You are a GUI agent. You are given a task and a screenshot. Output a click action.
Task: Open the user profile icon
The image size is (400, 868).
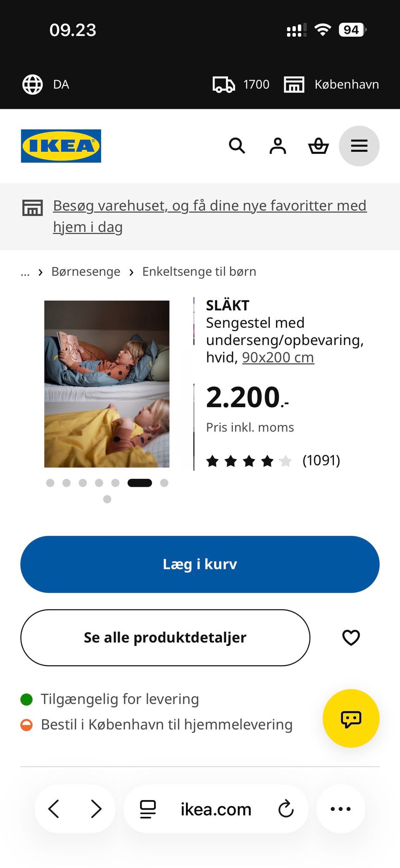click(277, 146)
